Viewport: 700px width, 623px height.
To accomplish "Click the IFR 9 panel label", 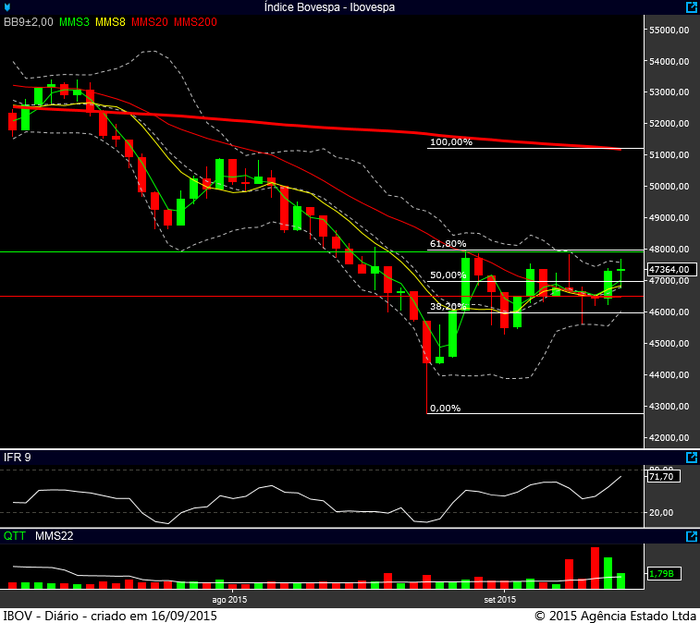I will (17, 457).
